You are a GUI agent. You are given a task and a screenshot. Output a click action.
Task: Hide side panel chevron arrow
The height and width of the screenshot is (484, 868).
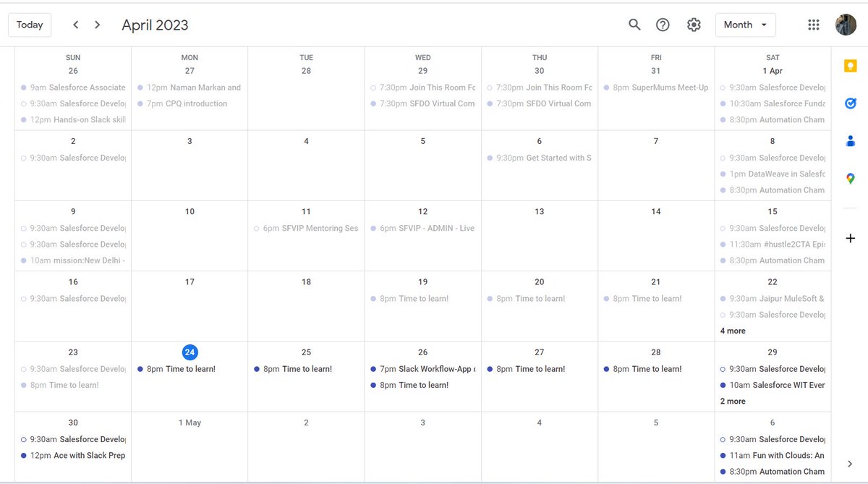pyautogui.click(x=850, y=464)
